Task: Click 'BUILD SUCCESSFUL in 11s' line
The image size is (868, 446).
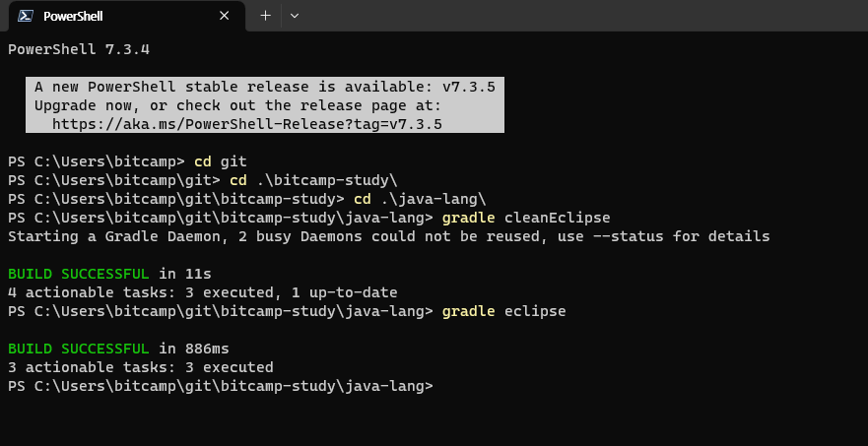Action: coord(109,274)
